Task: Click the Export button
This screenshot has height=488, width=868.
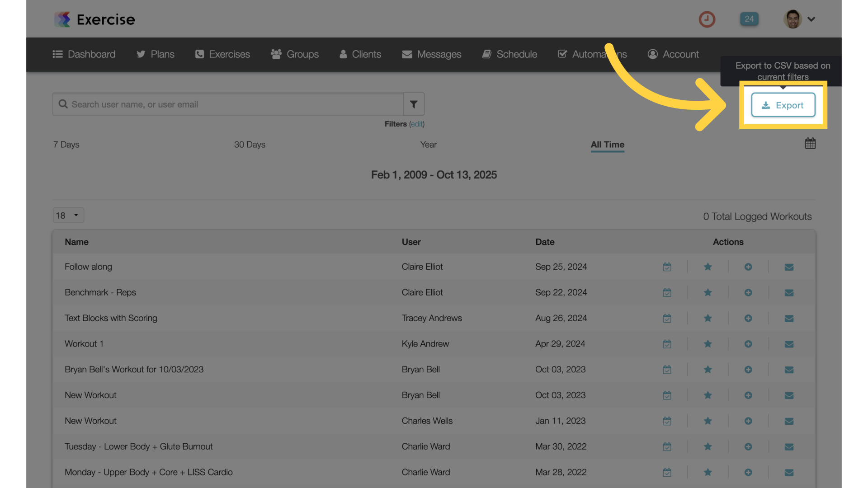Action: (783, 104)
